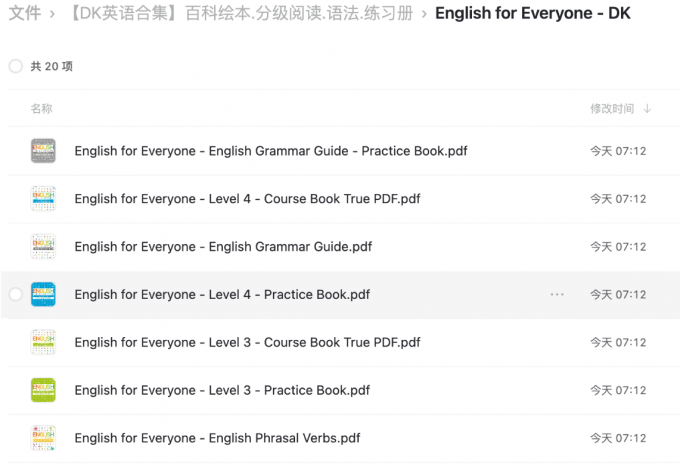Toggle select-all circle beside 共 20 项
680x468 pixels.
point(16,66)
